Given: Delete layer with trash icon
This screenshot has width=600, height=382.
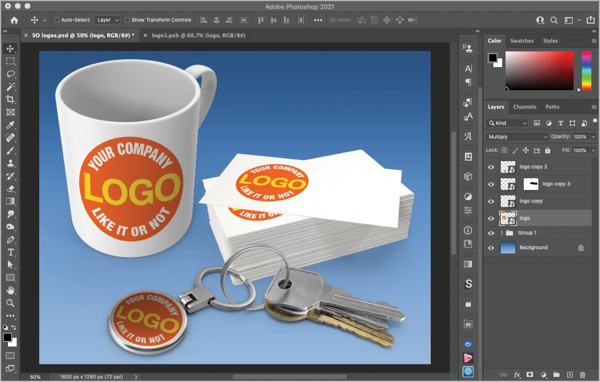Looking at the screenshot, I should [x=582, y=375].
